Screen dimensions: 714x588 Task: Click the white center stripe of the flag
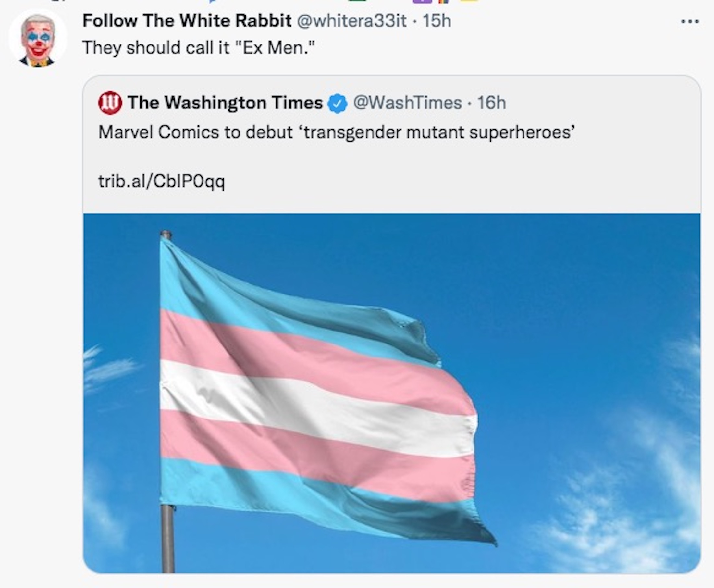(x=305, y=403)
